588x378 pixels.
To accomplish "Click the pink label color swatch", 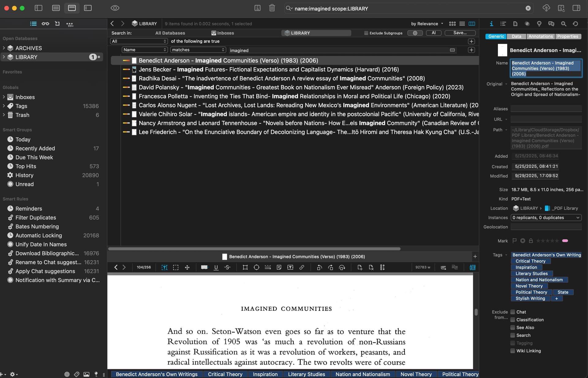I will point(565,241).
